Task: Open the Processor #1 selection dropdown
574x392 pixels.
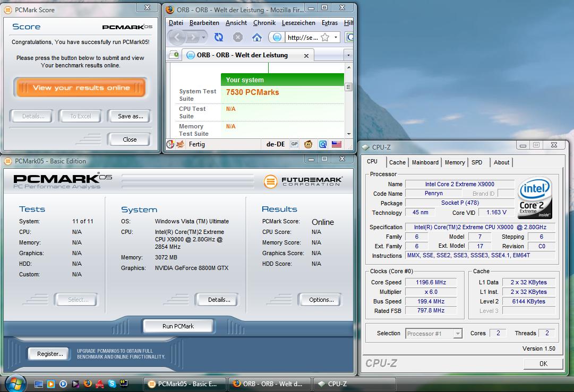Action: [457, 334]
